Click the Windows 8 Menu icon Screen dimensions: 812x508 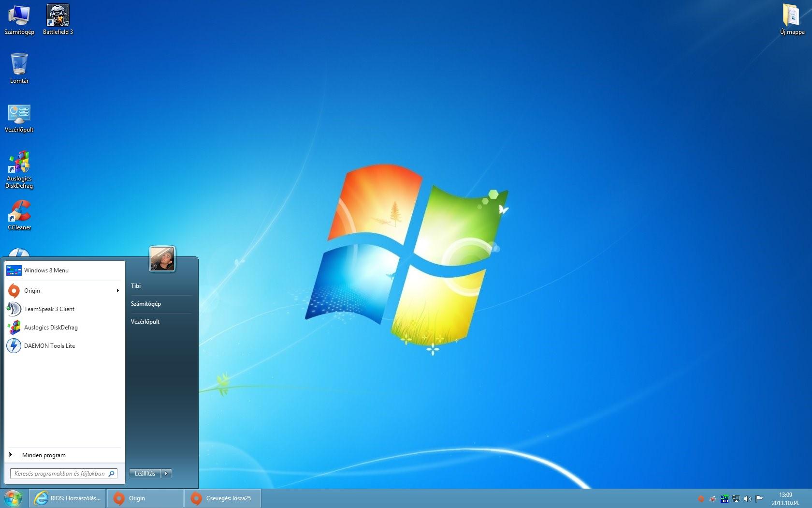click(14, 270)
